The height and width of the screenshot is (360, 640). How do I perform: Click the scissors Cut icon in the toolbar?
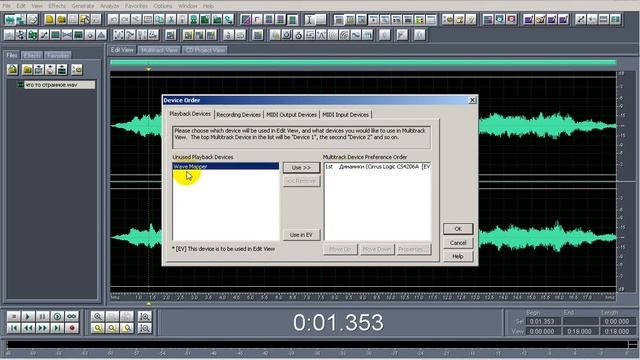click(x=171, y=19)
